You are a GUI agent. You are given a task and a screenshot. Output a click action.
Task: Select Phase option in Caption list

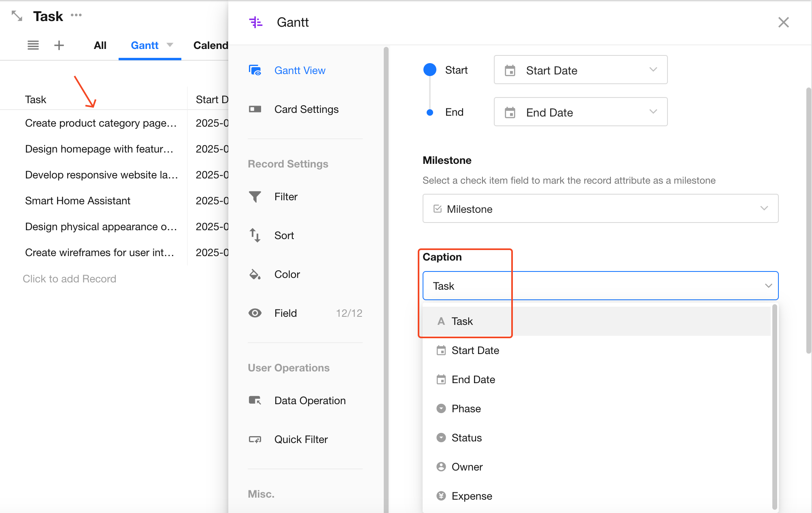[466, 409]
